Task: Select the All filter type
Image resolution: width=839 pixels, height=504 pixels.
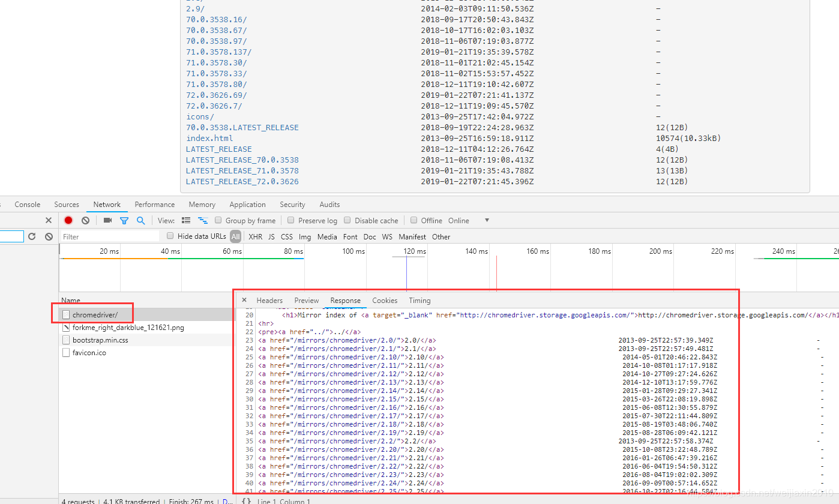Action: pyautogui.click(x=235, y=236)
